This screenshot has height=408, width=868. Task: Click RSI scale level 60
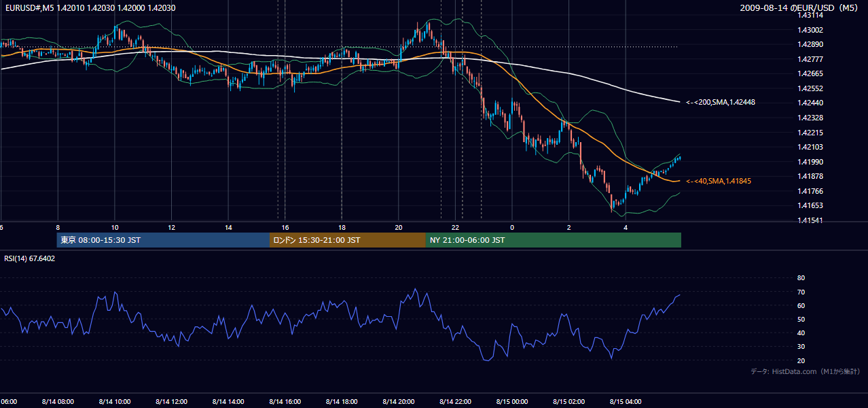click(x=801, y=305)
